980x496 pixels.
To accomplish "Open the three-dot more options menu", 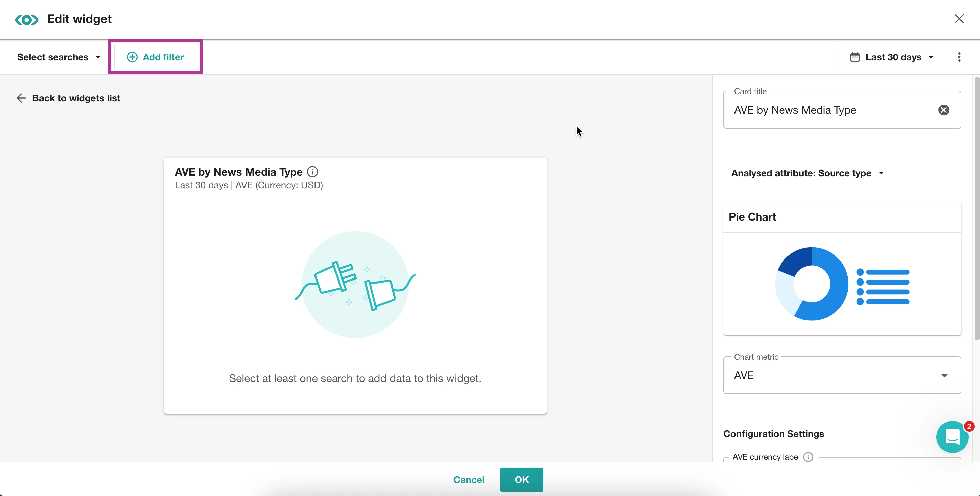I will tap(959, 57).
